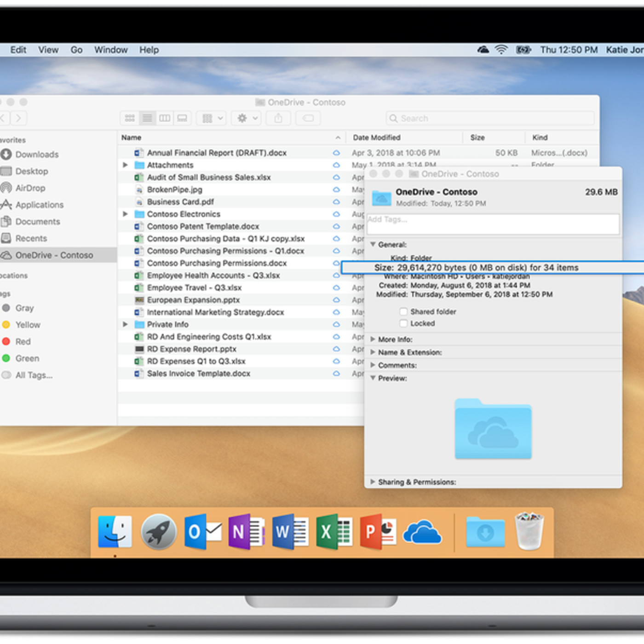Expand the More Info section
Viewport: 644px width, 644px height.
pyautogui.click(x=373, y=339)
